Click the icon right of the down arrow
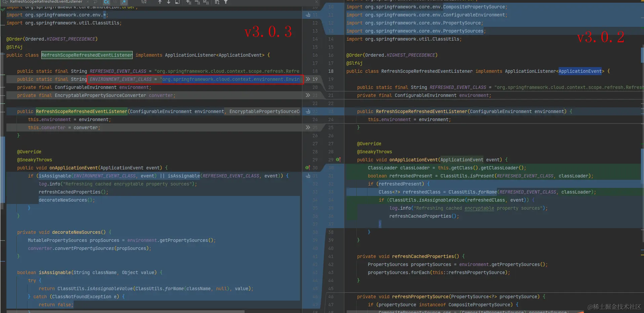The image size is (644, 313). (177, 2)
